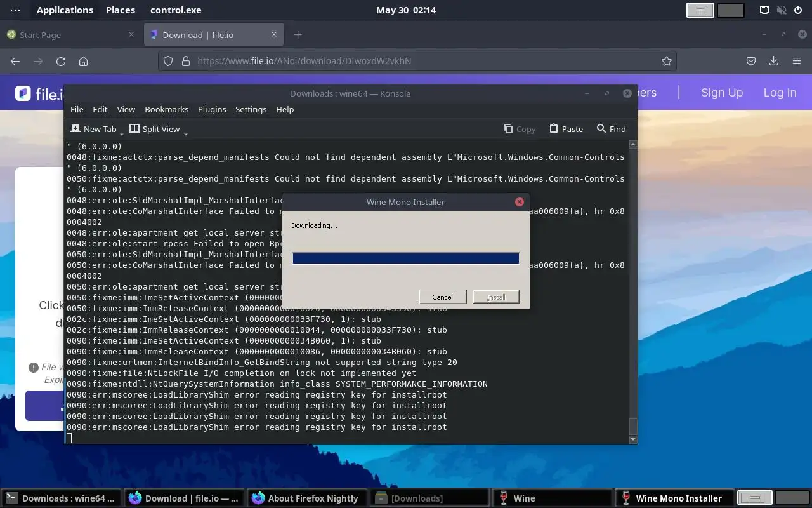The image size is (812, 508).
Task: Open Firefox hamburger application menu
Action: click(x=797, y=61)
